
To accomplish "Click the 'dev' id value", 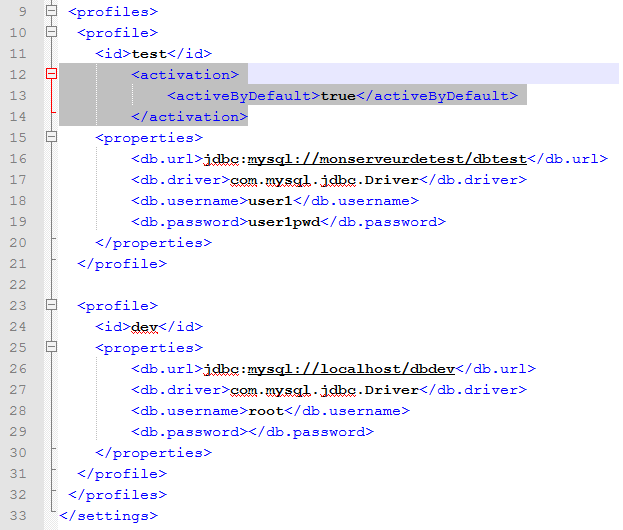I will coord(145,327).
